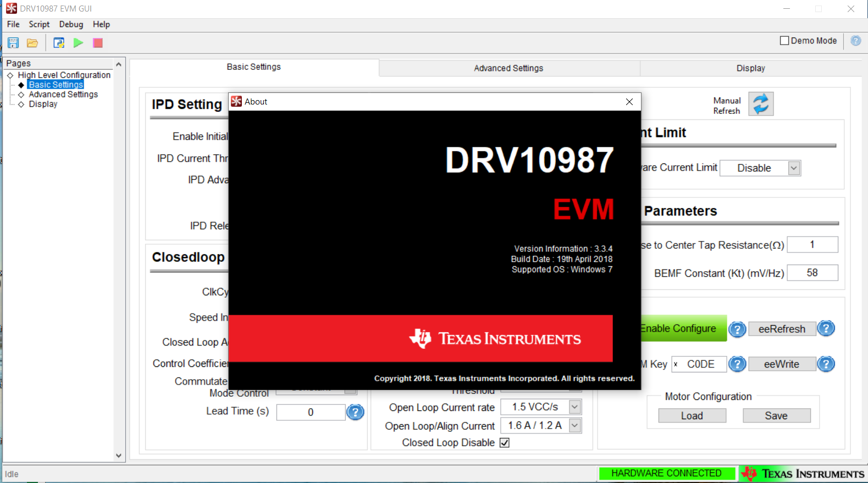This screenshot has width=868, height=483.
Task: Click the Save motor configuration button
Action: 776,416
